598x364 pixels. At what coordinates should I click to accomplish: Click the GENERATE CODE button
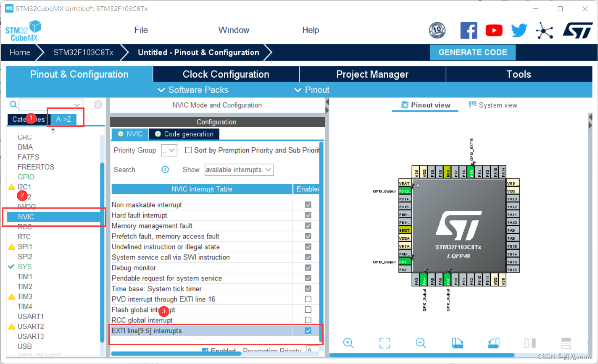[473, 52]
